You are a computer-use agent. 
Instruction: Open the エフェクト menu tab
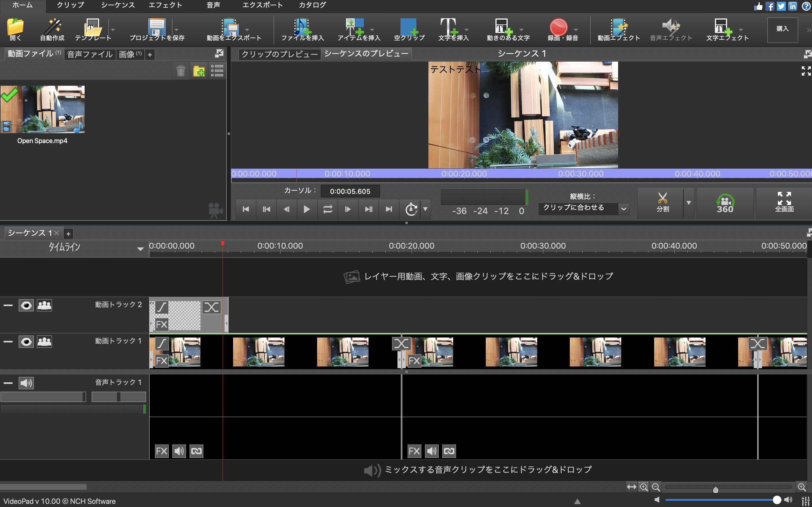click(165, 5)
